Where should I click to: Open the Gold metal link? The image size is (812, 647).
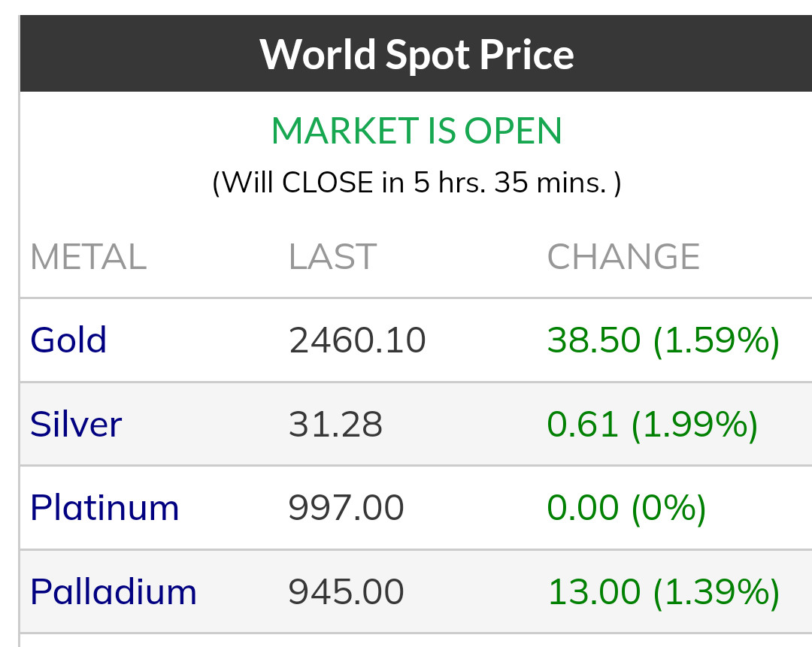(68, 340)
